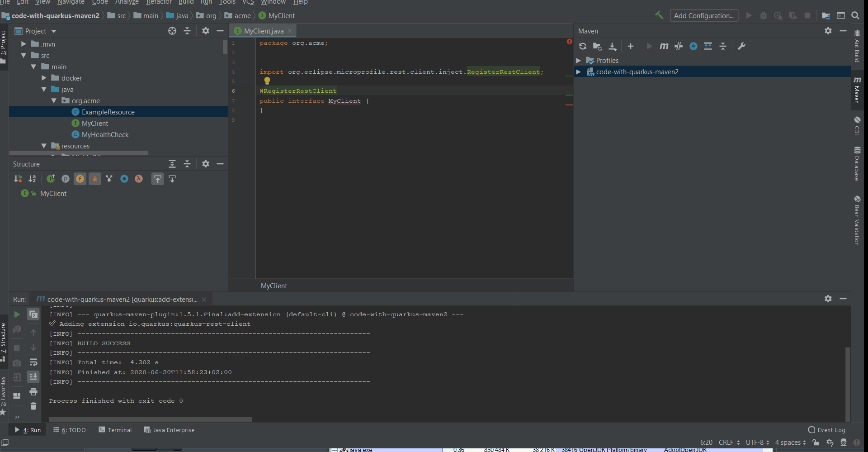Open the Event Log

tap(831, 430)
